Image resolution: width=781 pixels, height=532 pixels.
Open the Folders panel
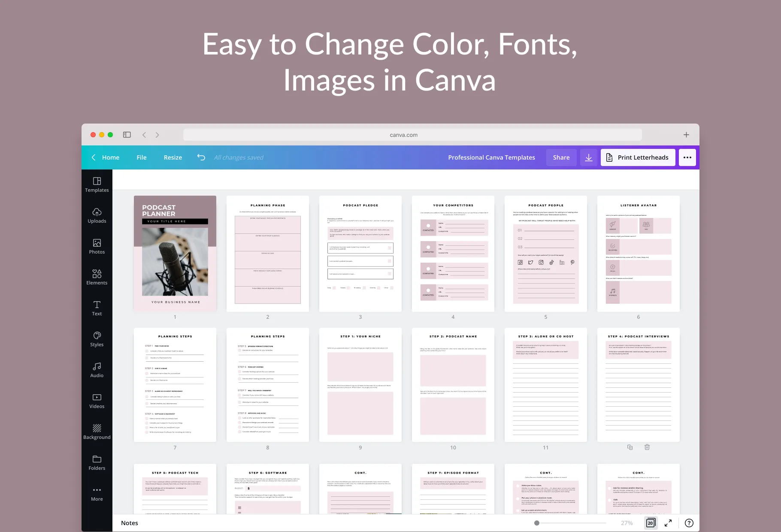coord(97,463)
